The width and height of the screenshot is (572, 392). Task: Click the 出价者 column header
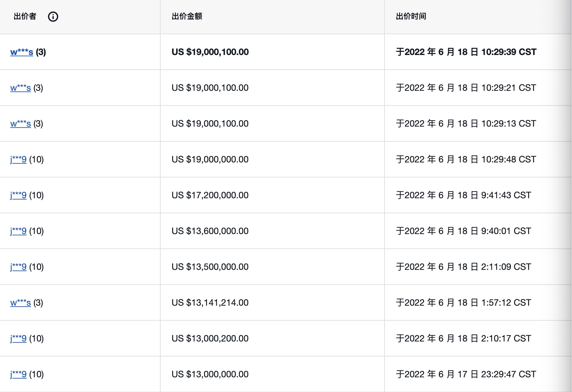[x=25, y=17]
